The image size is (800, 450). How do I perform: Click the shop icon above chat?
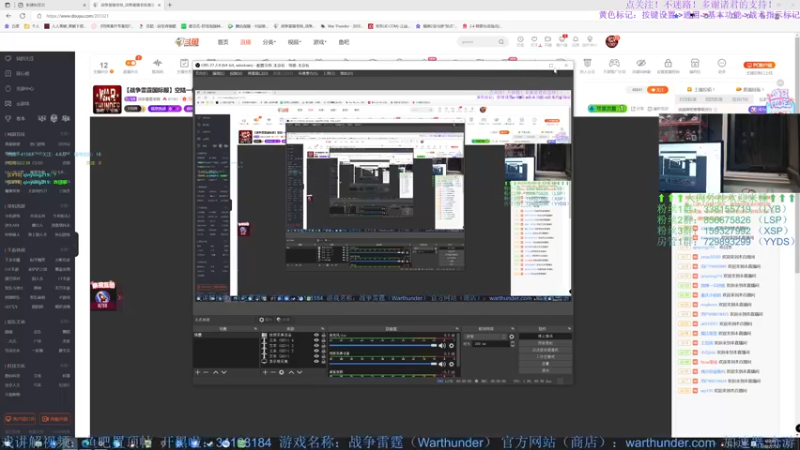pyautogui.click(x=695, y=63)
